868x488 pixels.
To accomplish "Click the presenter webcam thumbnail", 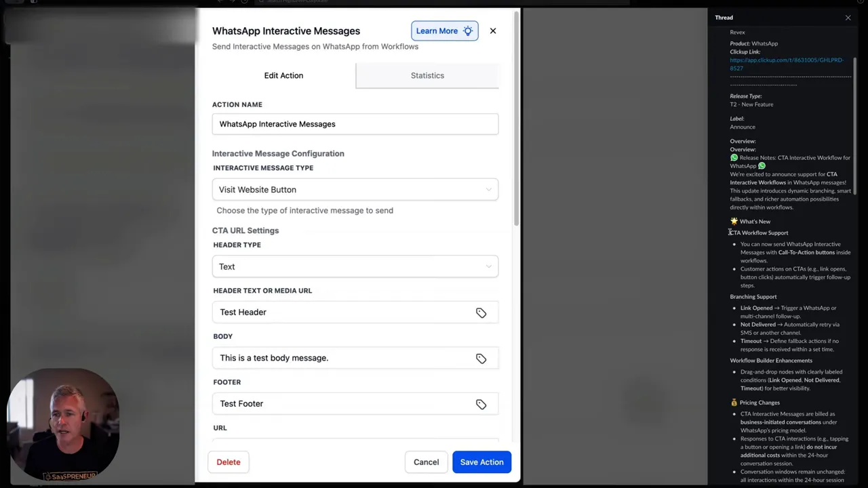I will pos(64,424).
